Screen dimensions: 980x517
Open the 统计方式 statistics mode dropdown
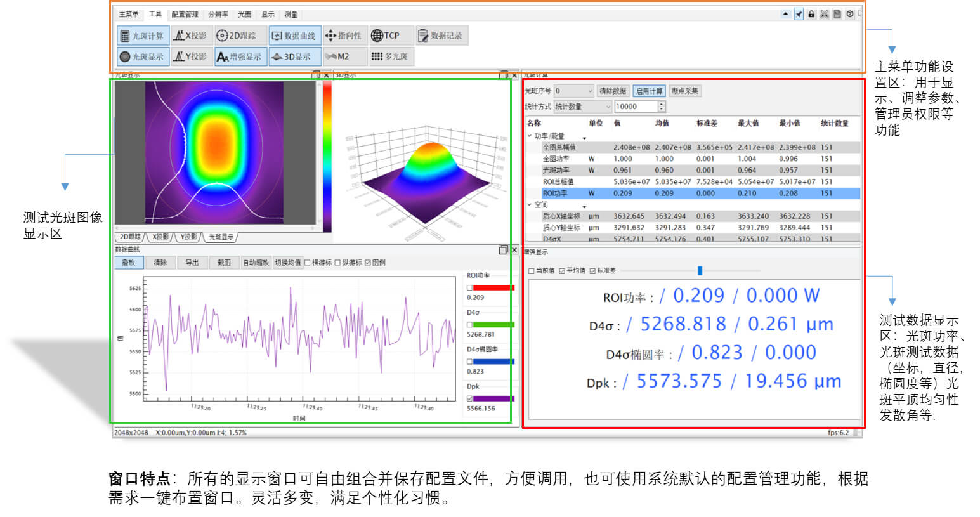tap(582, 107)
